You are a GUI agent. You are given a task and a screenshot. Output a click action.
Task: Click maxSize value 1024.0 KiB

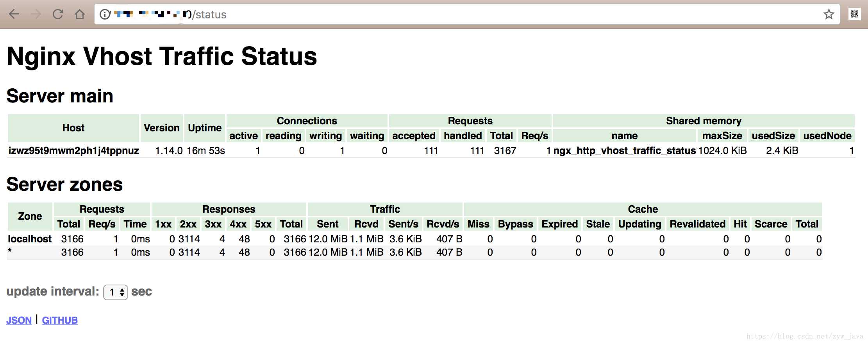click(x=722, y=150)
